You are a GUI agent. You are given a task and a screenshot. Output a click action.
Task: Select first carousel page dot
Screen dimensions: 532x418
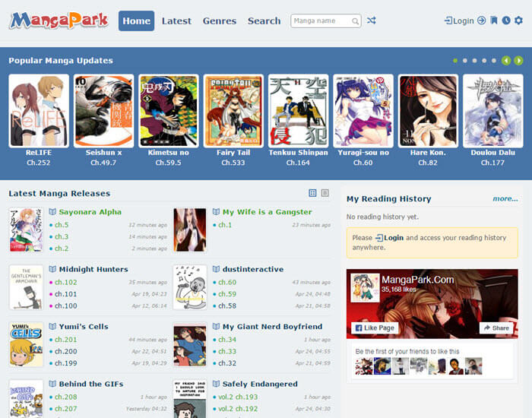(x=455, y=61)
